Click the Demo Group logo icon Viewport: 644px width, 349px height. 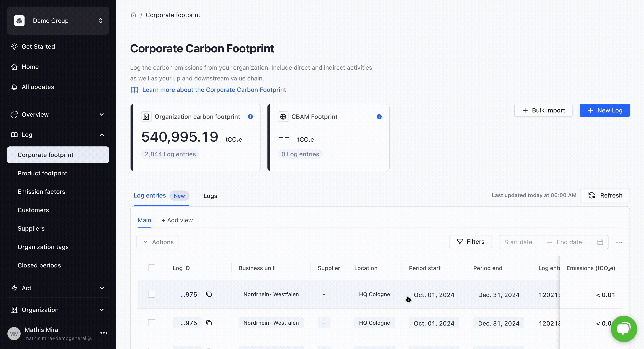click(x=19, y=21)
